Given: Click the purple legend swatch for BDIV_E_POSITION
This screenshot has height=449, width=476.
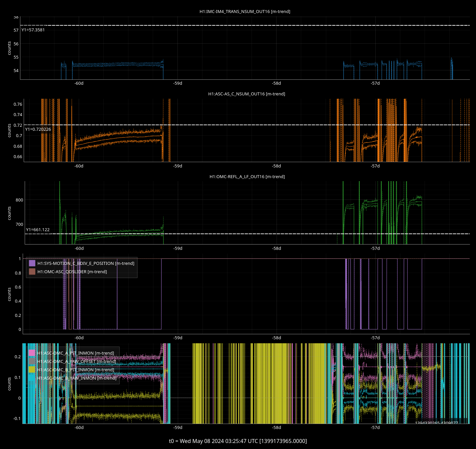Looking at the screenshot, I should (32, 263).
